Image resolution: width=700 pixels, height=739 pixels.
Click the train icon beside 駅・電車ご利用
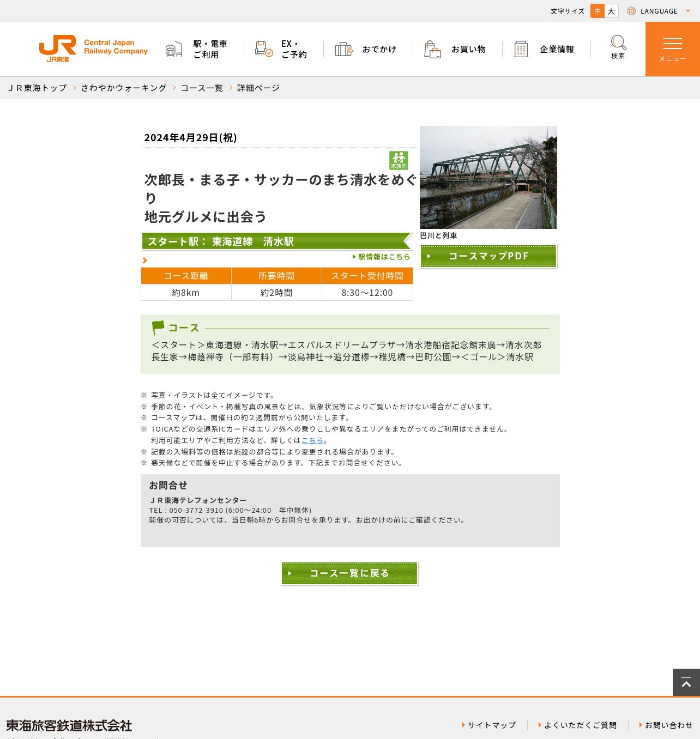click(x=174, y=50)
